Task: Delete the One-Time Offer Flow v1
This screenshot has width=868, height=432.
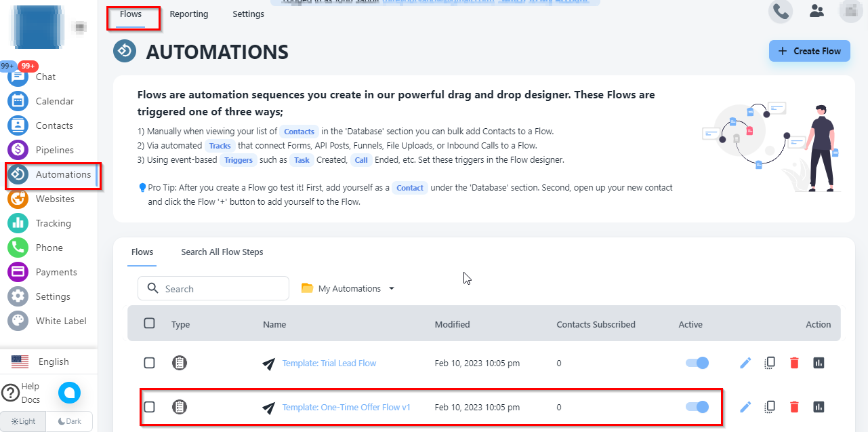Action: tap(794, 407)
